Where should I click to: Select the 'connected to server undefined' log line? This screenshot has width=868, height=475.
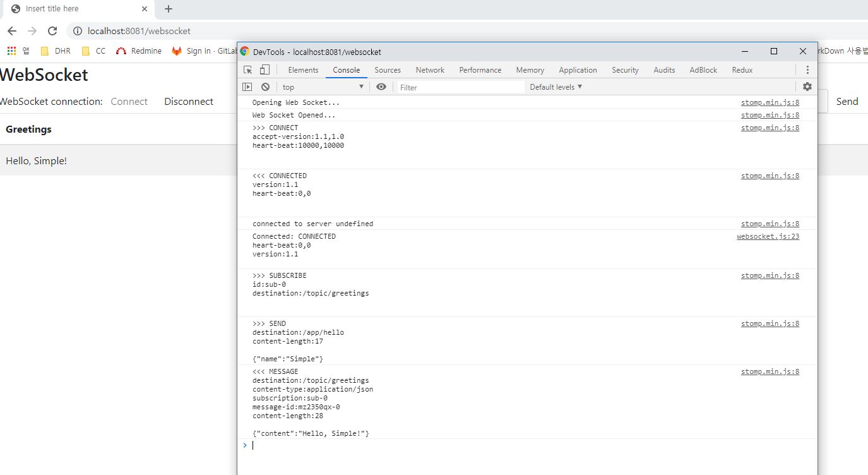pyautogui.click(x=313, y=224)
